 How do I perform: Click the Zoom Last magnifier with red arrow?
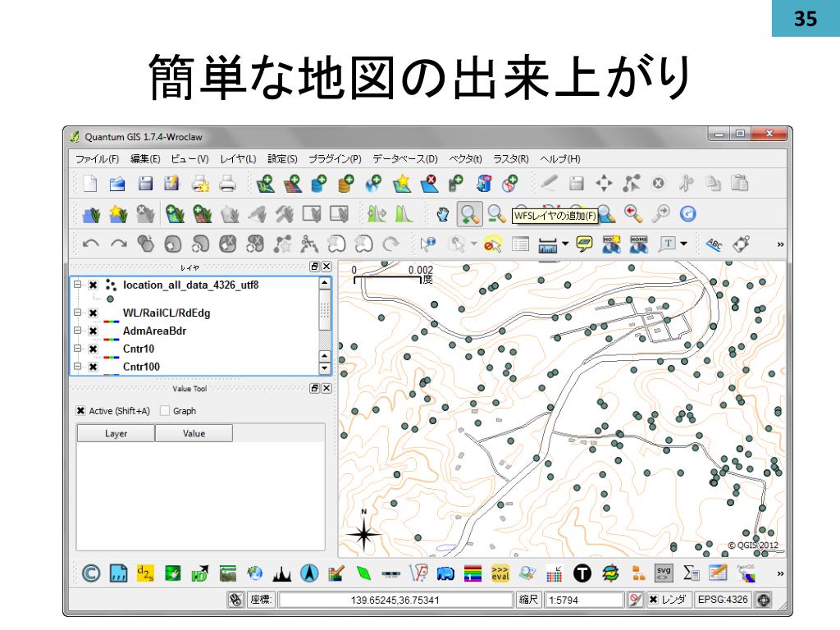tap(633, 214)
